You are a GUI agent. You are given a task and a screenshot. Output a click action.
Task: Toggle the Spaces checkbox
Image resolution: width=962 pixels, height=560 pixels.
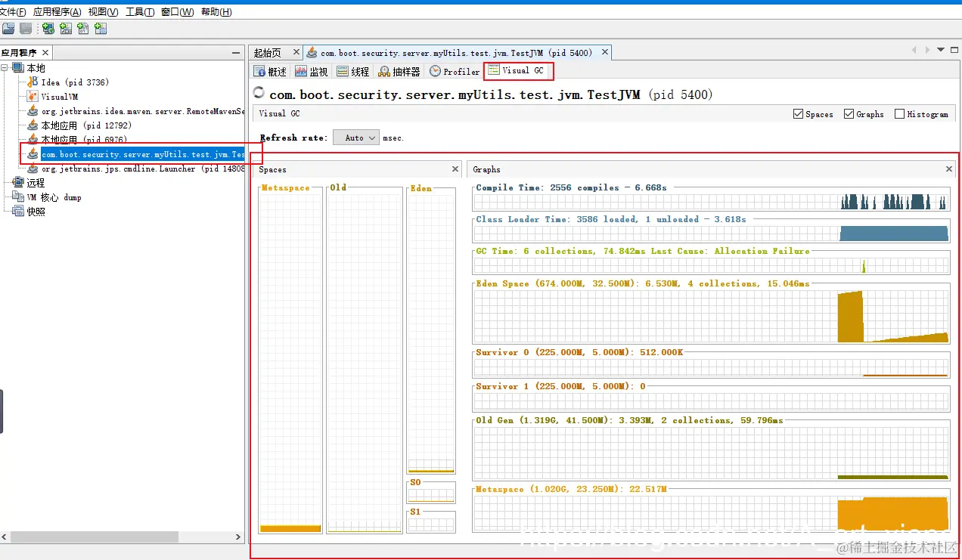point(798,114)
